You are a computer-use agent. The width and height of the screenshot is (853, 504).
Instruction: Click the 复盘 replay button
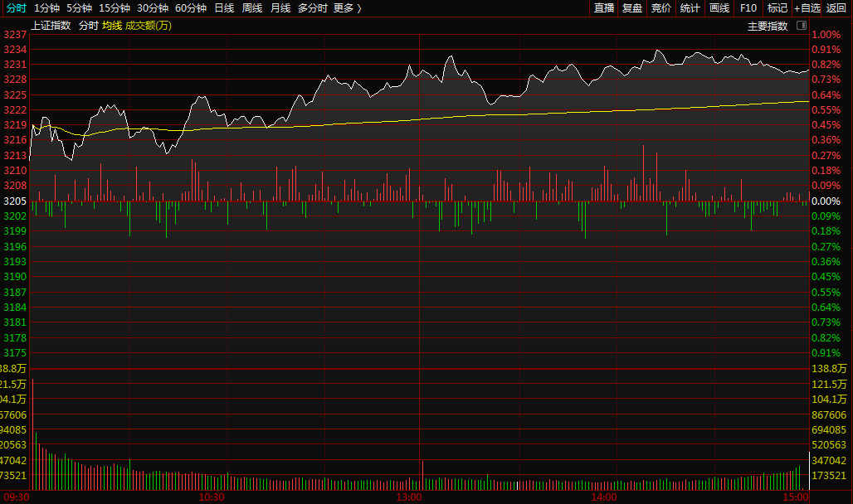click(632, 7)
